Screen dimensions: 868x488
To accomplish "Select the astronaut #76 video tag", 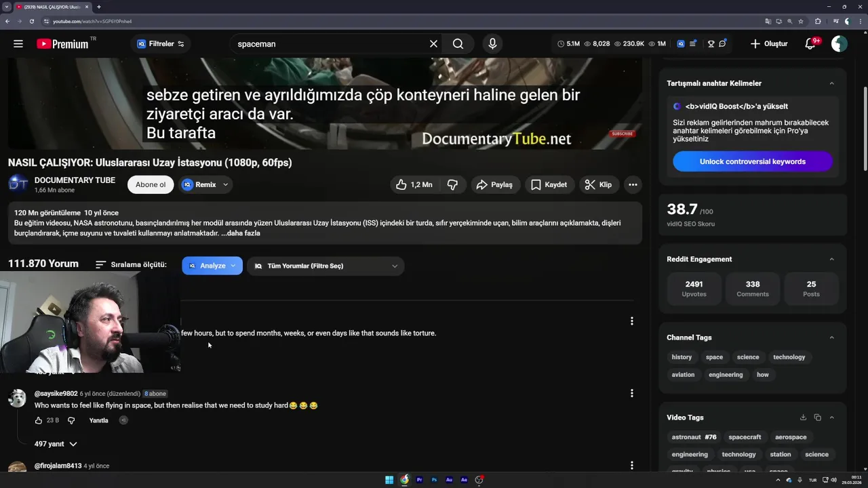I will (694, 437).
